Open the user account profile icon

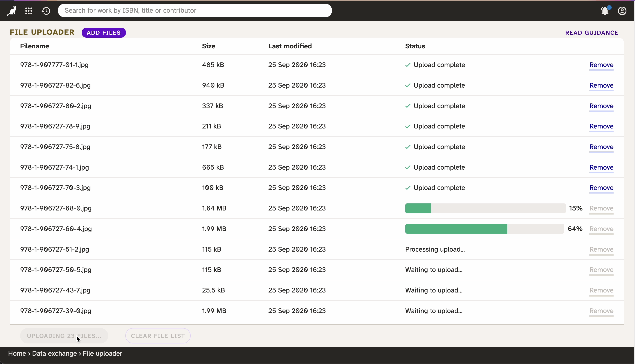(622, 11)
